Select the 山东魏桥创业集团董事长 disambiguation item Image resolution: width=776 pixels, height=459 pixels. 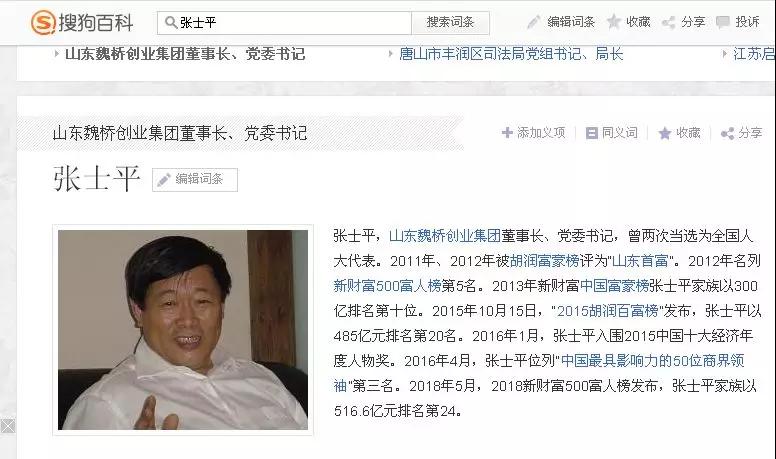(x=185, y=53)
